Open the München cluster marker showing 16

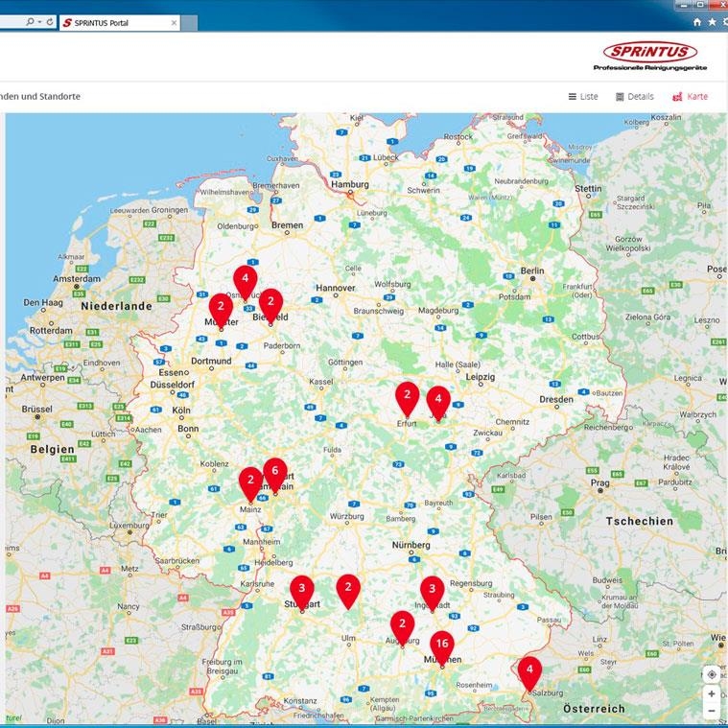pyautogui.click(x=441, y=645)
